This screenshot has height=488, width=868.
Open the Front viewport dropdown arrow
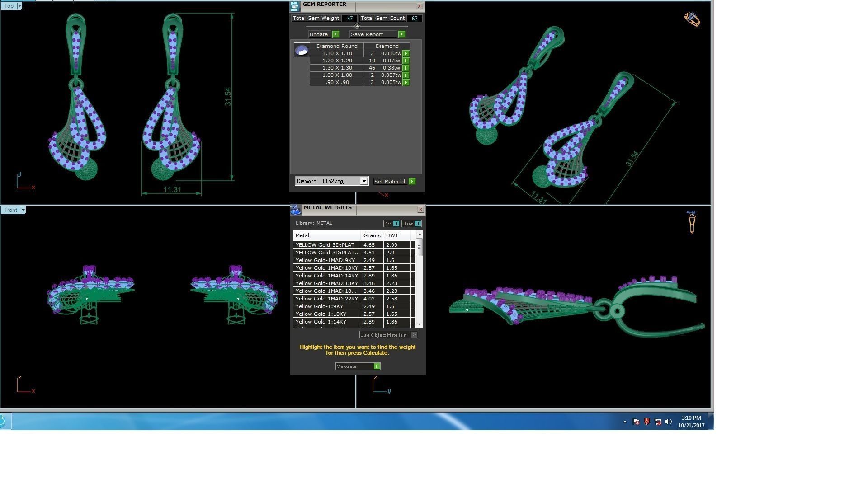pyautogui.click(x=23, y=210)
